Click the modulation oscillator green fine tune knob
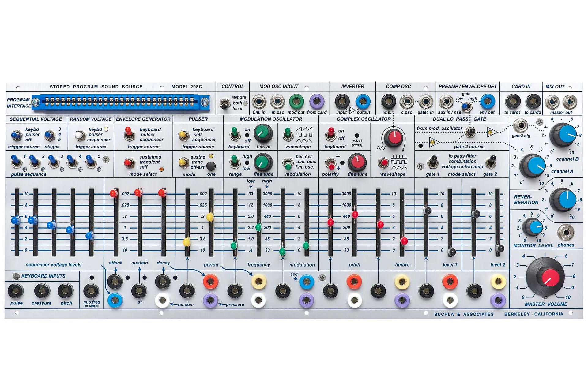 263,162
